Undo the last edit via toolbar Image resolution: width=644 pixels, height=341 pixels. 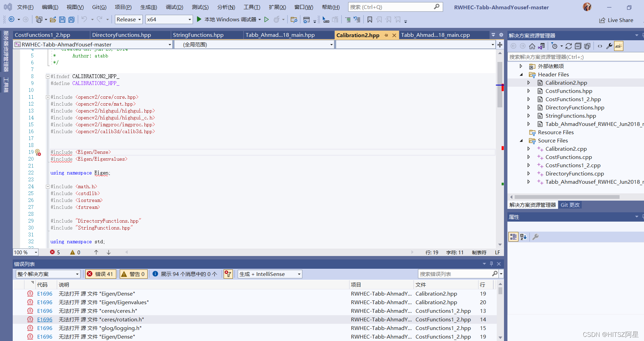point(84,20)
